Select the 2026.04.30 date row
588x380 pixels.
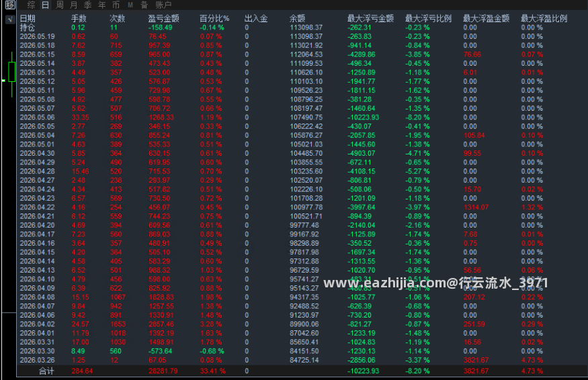click(37, 153)
